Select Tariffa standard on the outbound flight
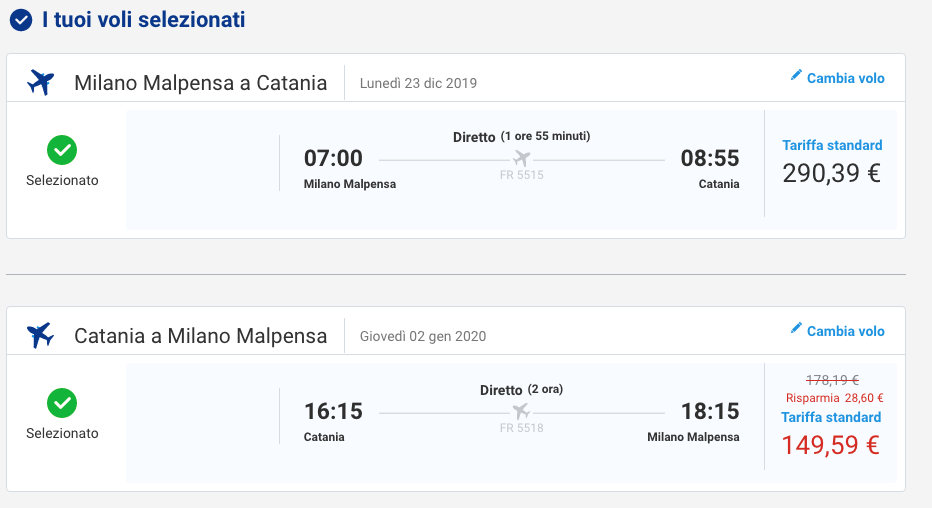932x508 pixels. point(832,146)
